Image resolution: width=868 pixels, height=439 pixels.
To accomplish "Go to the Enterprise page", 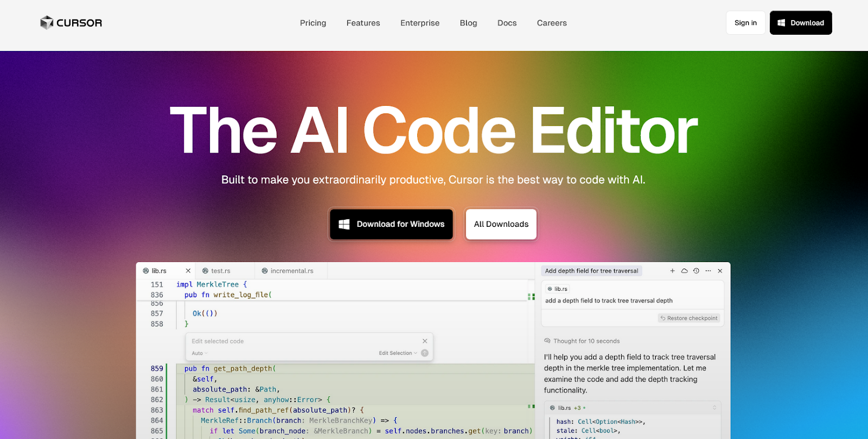I will [420, 23].
